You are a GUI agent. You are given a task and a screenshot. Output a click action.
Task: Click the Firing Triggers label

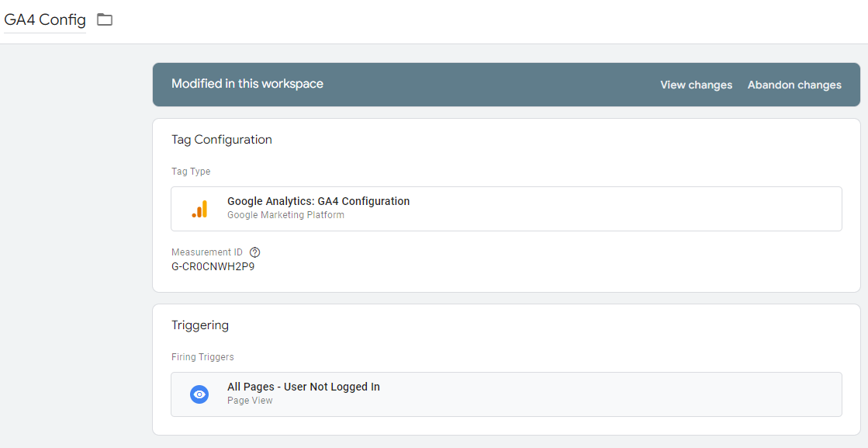[202, 357]
